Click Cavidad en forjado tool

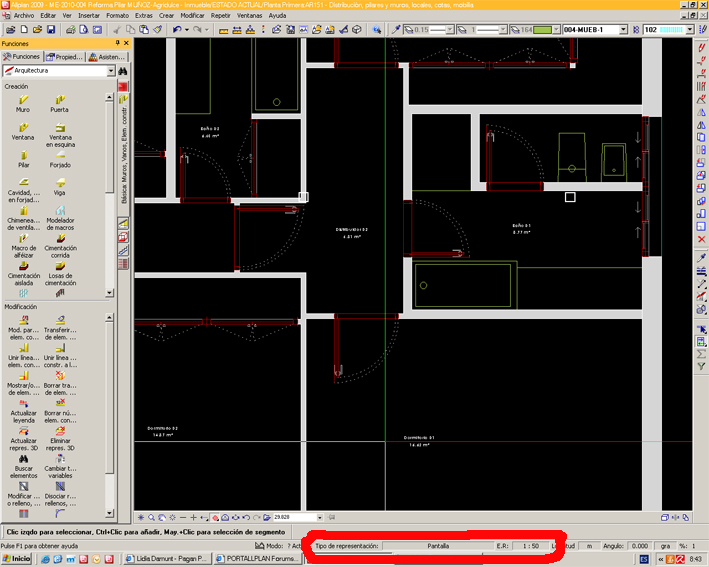[x=24, y=190]
